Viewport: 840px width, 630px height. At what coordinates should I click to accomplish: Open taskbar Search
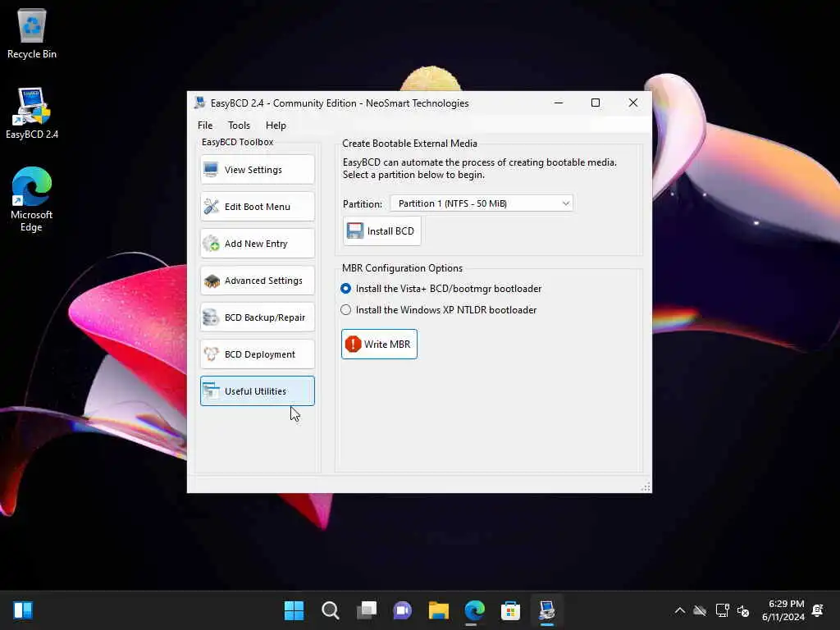click(x=330, y=610)
